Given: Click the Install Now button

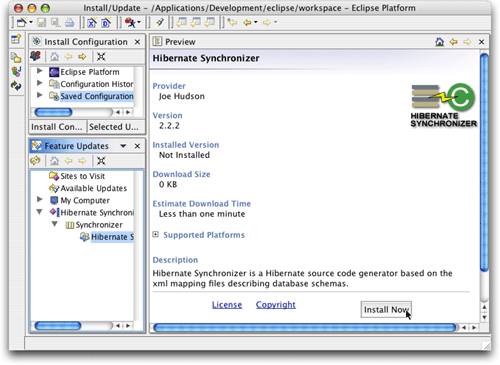Looking at the screenshot, I should pos(386,310).
